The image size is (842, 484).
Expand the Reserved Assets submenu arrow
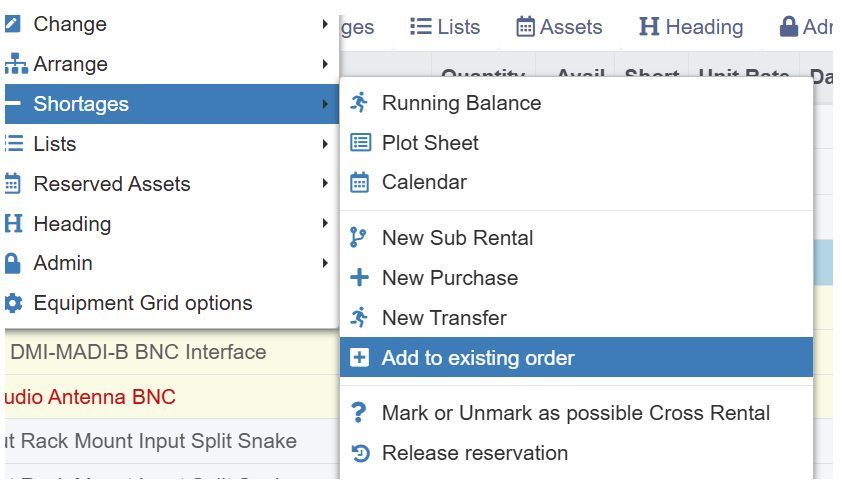326,184
